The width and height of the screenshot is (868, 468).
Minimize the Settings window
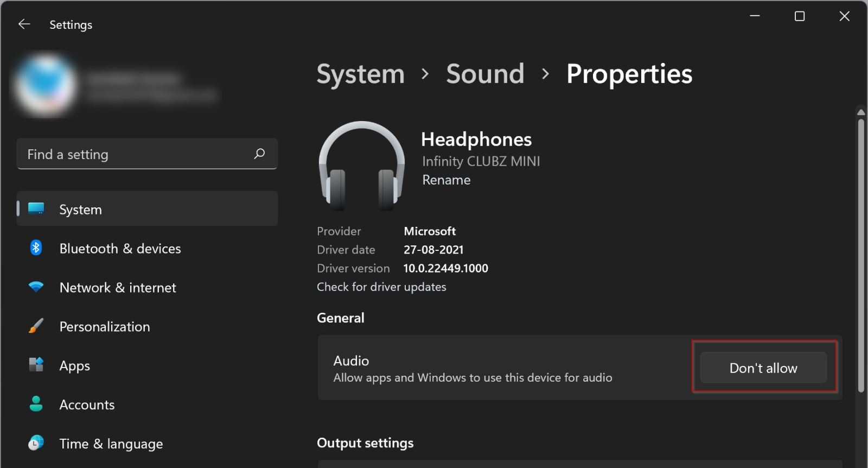(755, 16)
